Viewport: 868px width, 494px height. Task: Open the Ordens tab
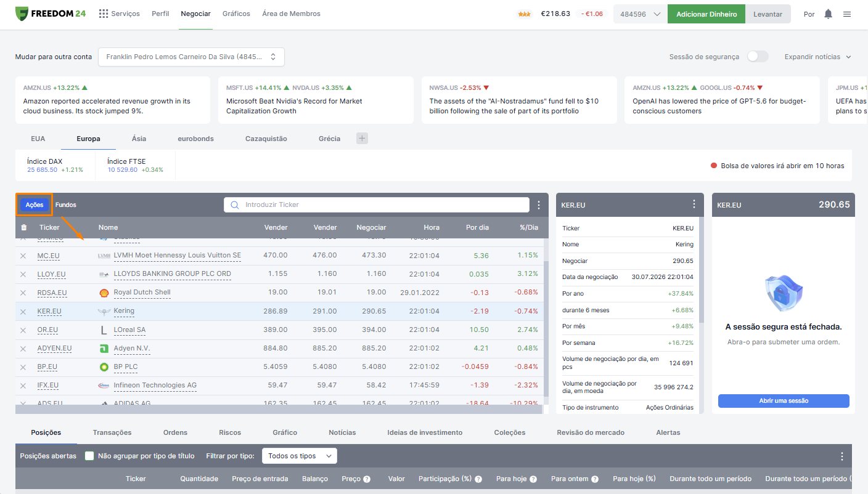coord(175,432)
